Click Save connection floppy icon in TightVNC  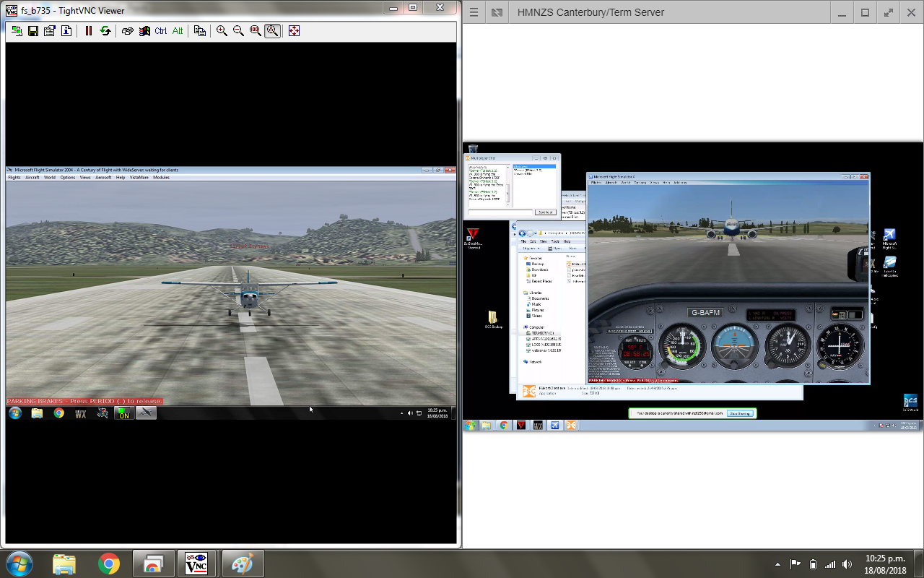33,31
